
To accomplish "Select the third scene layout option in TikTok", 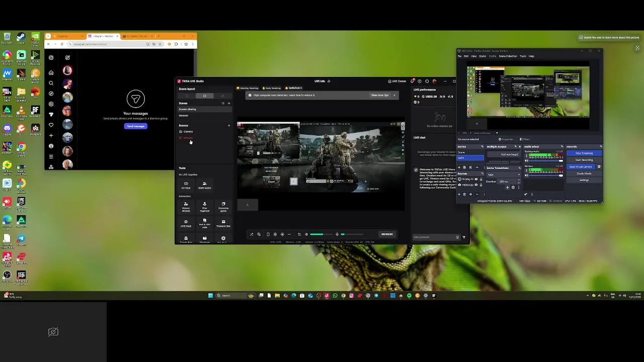I will click(x=222, y=96).
